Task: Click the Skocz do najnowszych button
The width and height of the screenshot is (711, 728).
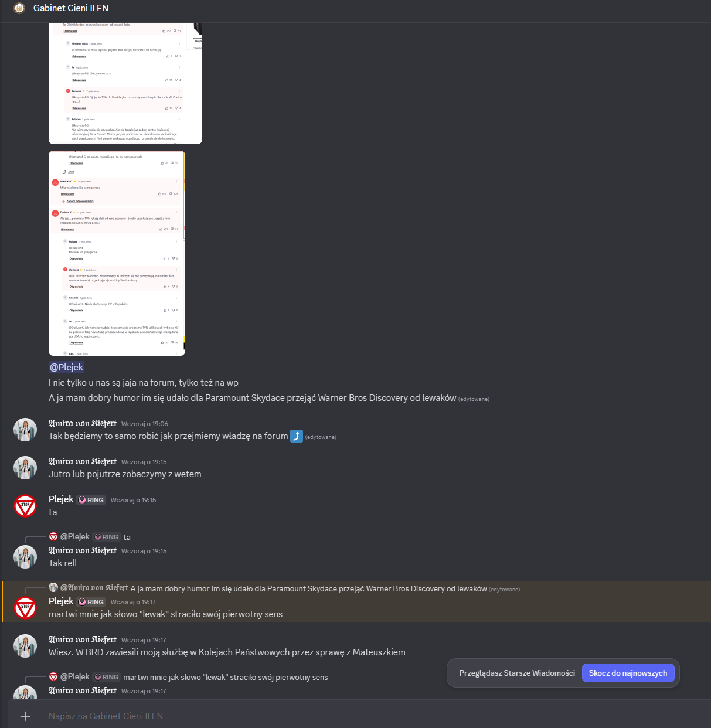Action: pos(628,673)
